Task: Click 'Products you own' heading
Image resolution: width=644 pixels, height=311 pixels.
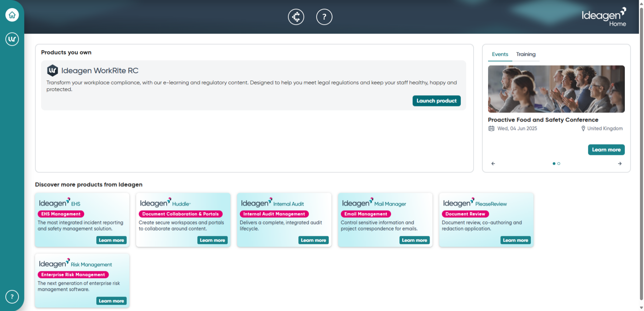Action: [x=66, y=52]
